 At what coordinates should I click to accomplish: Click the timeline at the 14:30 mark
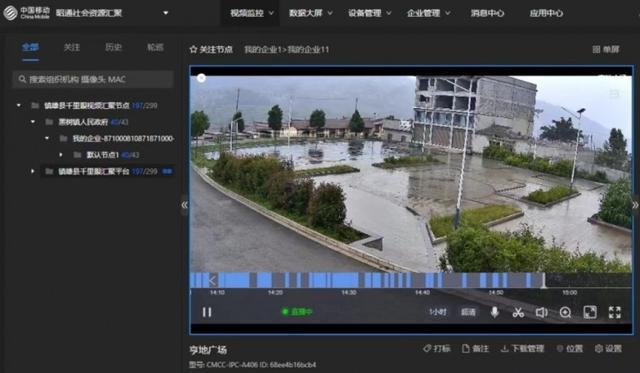[349, 293]
